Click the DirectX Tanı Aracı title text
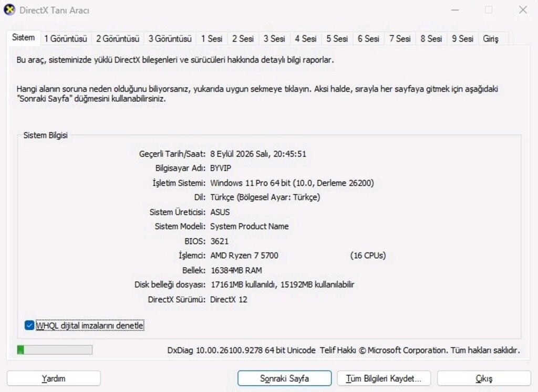The width and height of the screenshot is (538, 392). coord(54,10)
